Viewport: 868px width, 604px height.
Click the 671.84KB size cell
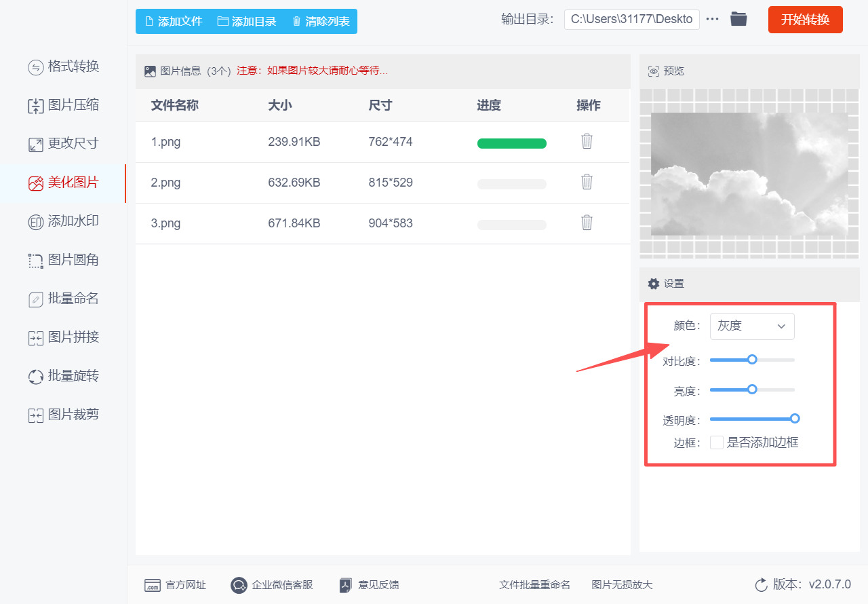(x=294, y=223)
